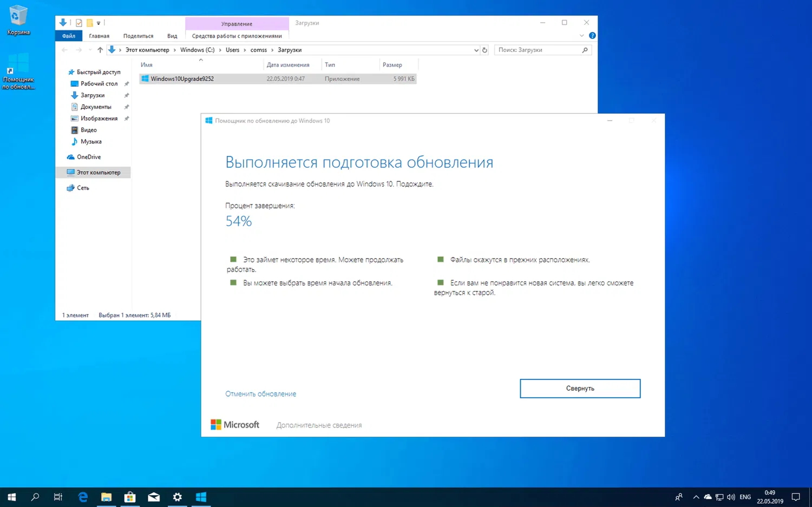The width and height of the screenshot is (812, 507).
Task: Open Microsoft Store from taskbar
Action: [130, 497]
